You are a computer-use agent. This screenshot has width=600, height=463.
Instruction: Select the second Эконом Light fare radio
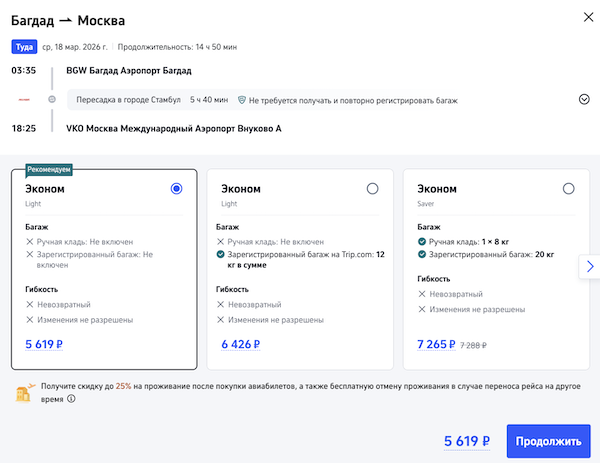pyautogui.click(x=373, y=188)
